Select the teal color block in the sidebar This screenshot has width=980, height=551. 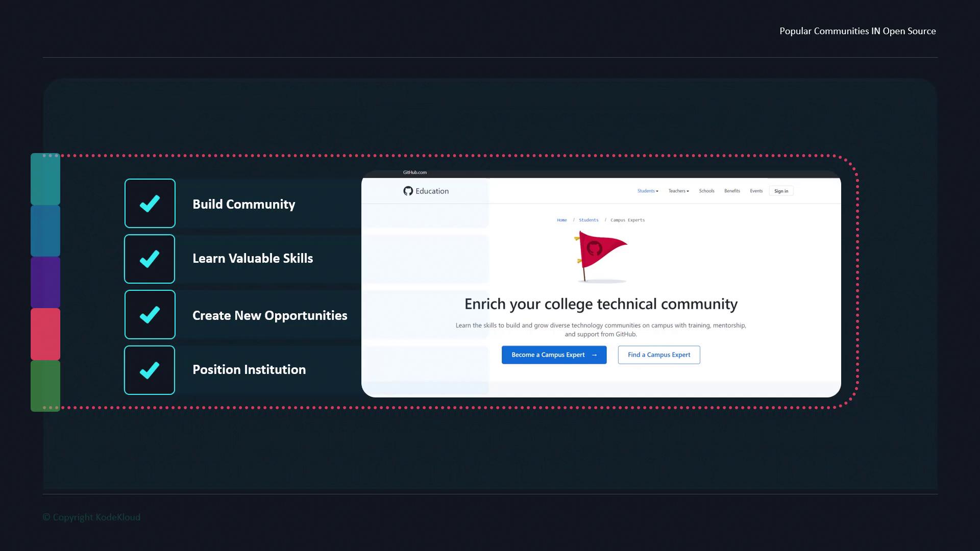click(45, 179)
